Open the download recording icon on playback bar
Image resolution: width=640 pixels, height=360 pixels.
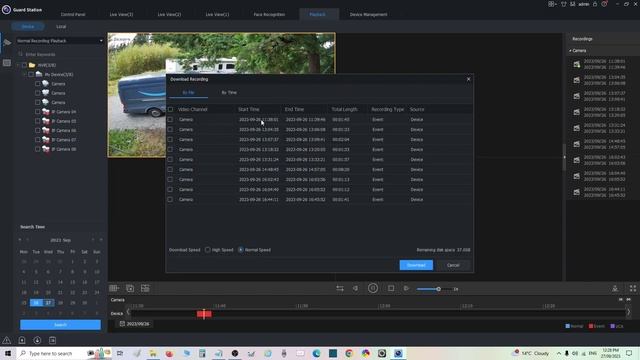click(x=615, y=289)
